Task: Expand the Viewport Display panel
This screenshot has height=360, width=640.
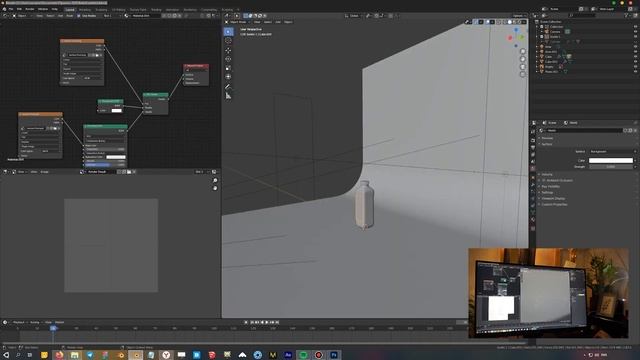Action: click(x=553, y=198)
